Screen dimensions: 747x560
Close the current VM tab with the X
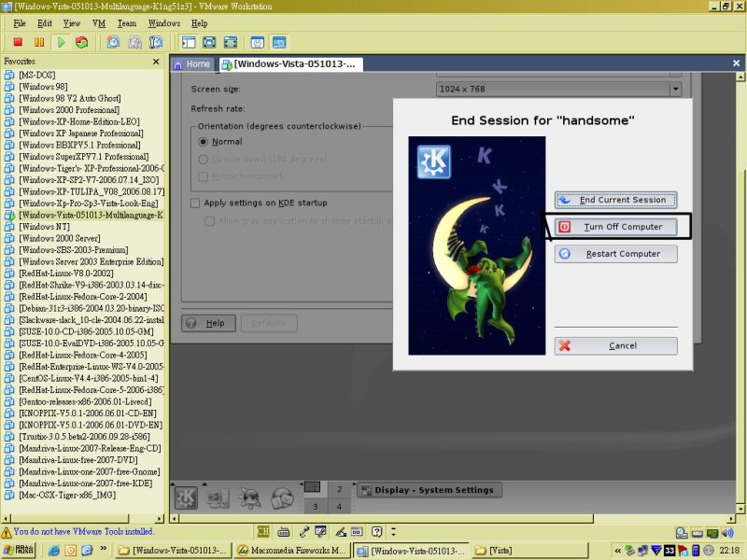pos(736,63)
